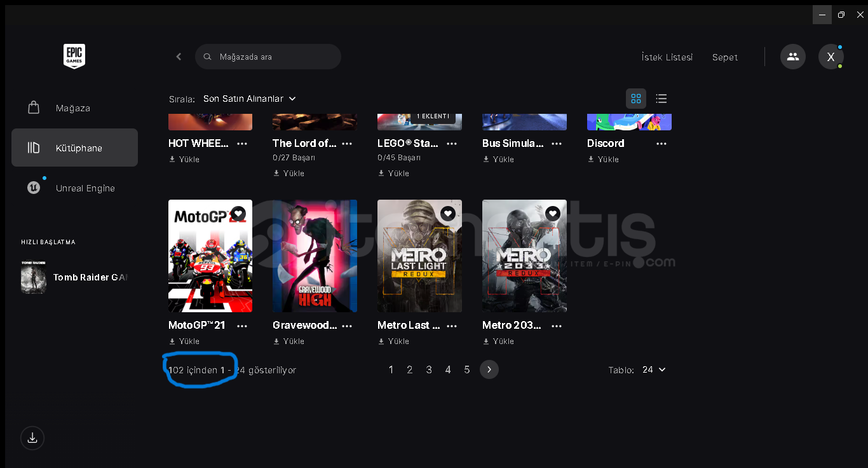Install Bus Simulator via Yükle

coord(498,160)
